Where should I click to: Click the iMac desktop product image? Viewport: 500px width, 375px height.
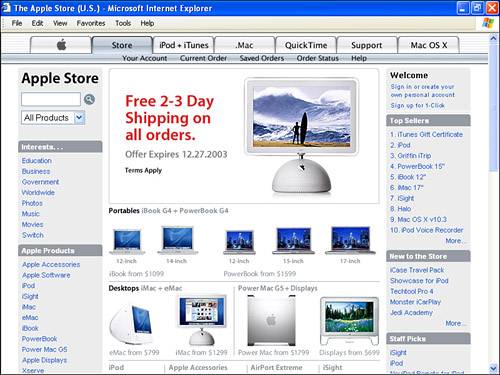click(202, 321)
